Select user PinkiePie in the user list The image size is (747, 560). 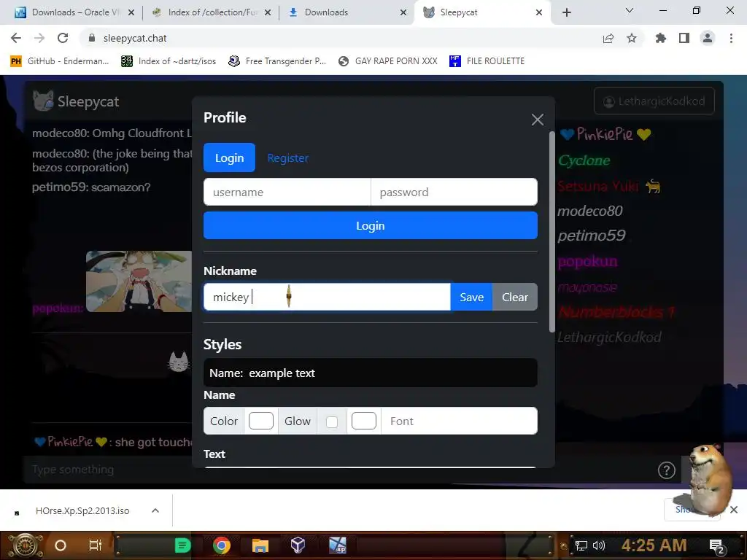605,134
